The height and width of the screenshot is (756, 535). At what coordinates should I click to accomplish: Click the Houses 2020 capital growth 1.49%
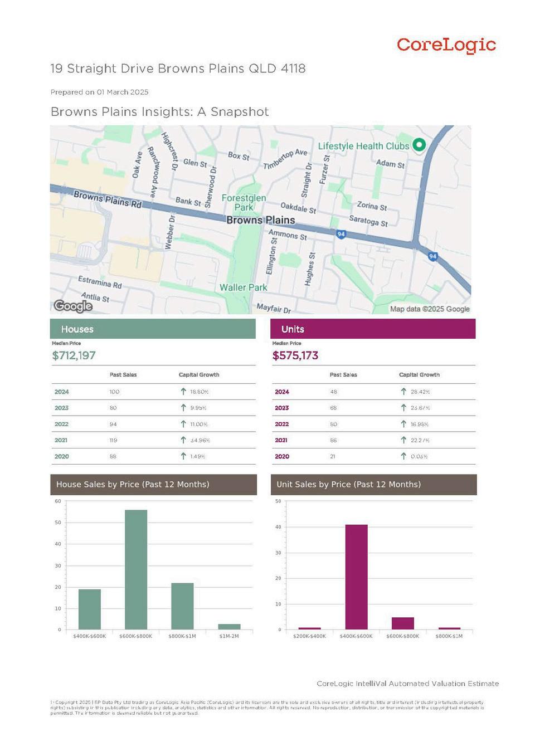[x=198, y=456]
